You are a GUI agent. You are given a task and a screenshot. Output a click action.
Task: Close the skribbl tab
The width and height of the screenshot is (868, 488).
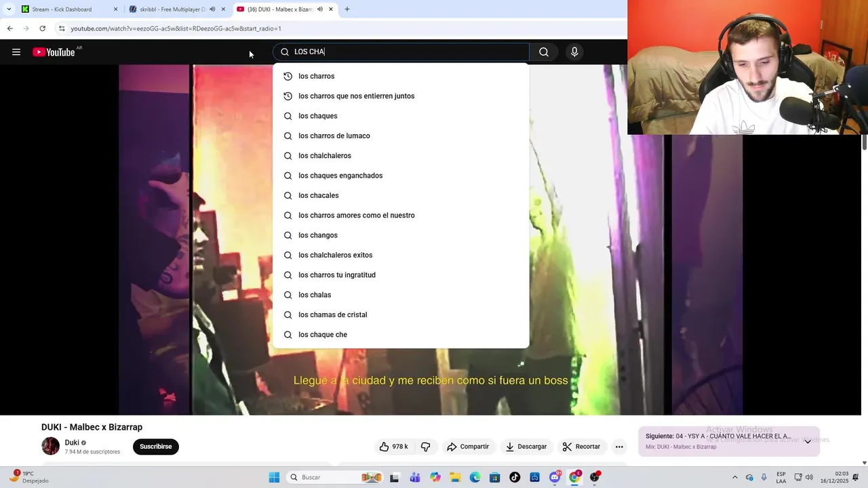pyautogui.click(x=223, y=9)
